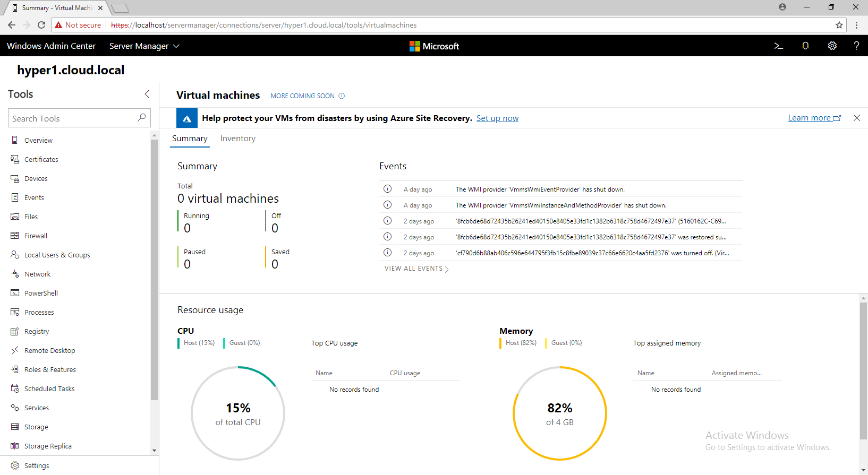This screenshot has height=475, width=868.
Task: Click the CPU usage column header
Action: [405, 373]
